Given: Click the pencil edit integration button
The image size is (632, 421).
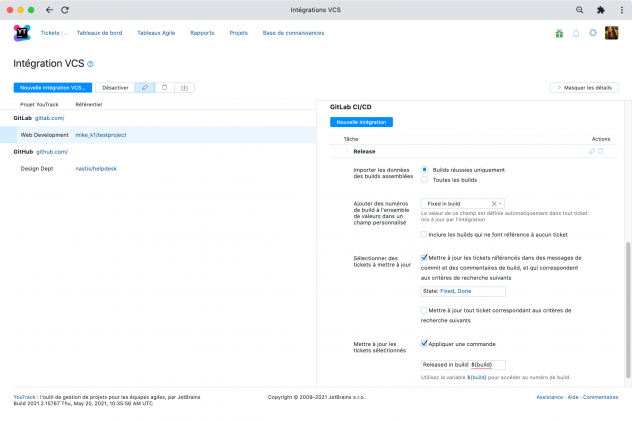Looking at the screenshot, I should (146, 87).
